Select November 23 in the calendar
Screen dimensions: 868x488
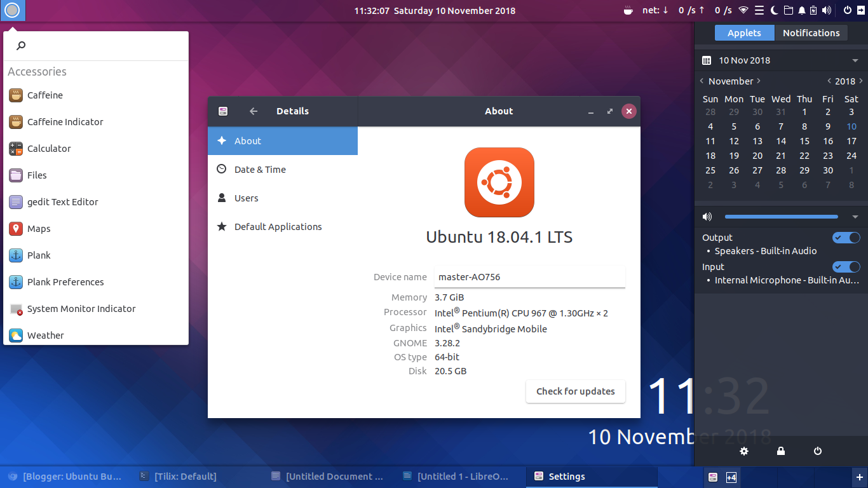pyautogui.click(x=828, y=156)
